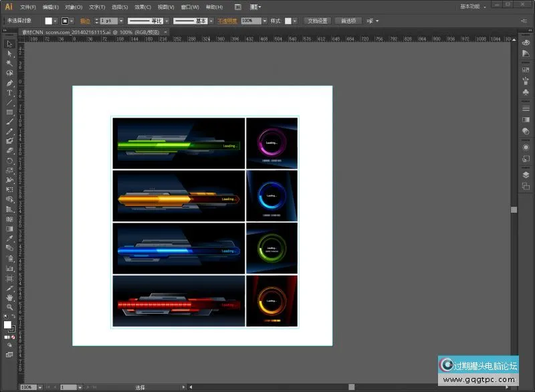The height and width of the screenshot is (392, 535).
Task: Click the fill color swatch in control bar
Action: coord(48,21)
